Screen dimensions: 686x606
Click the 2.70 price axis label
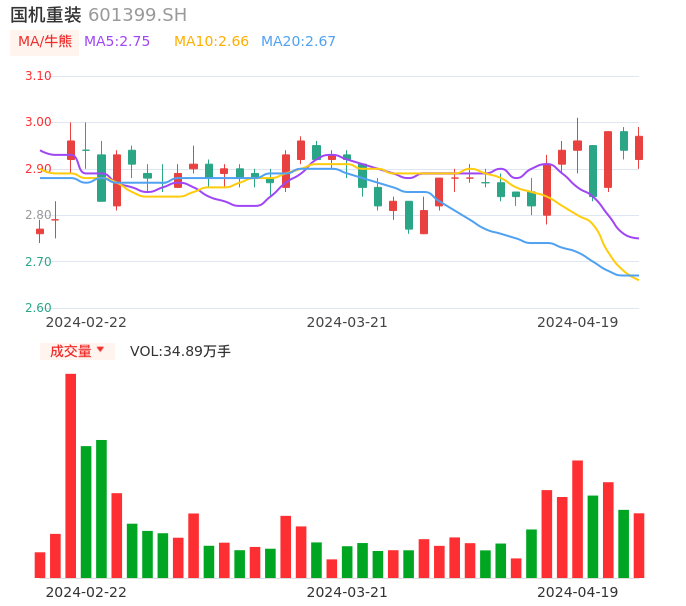(x=38, y=262)
